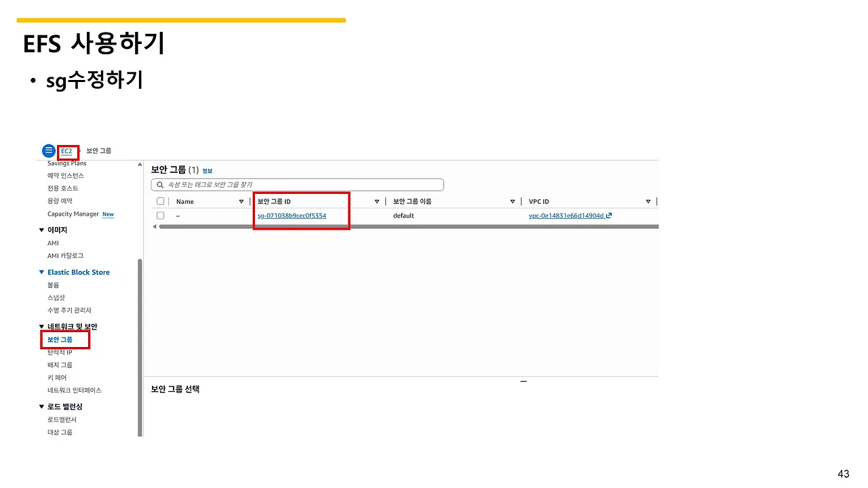This screenshot has width=868, height=488.
Task: Click the table scroll-left arrow
Action: point(154,226)
